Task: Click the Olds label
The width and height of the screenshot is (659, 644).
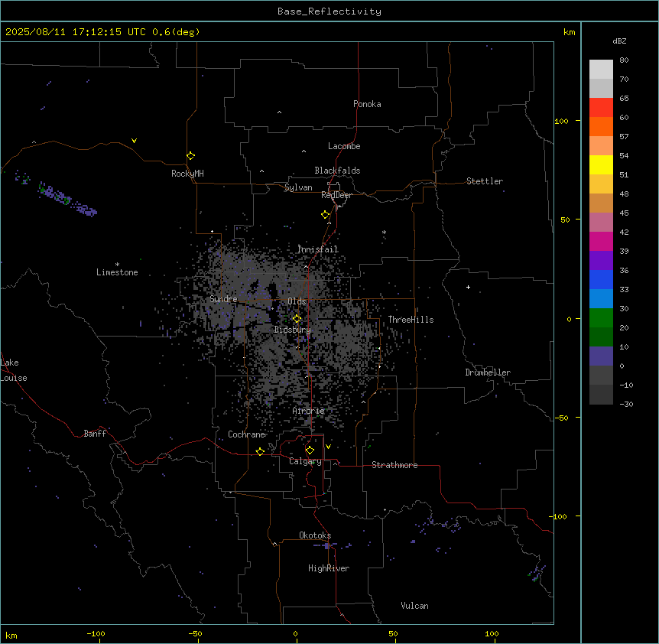Action: pos(297,301)
